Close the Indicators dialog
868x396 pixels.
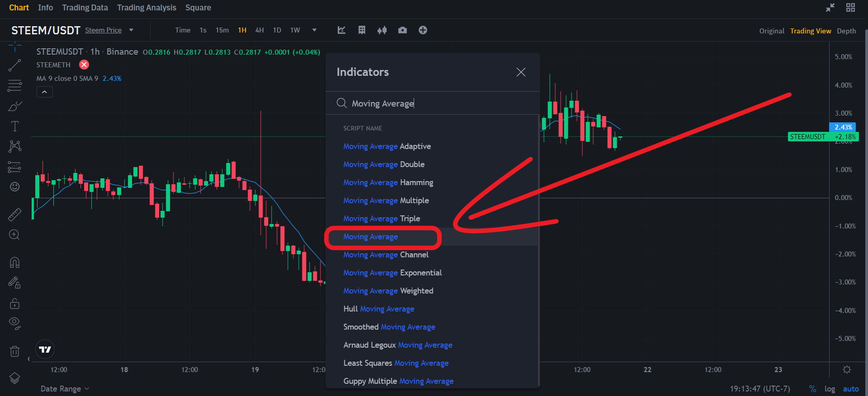521,72
